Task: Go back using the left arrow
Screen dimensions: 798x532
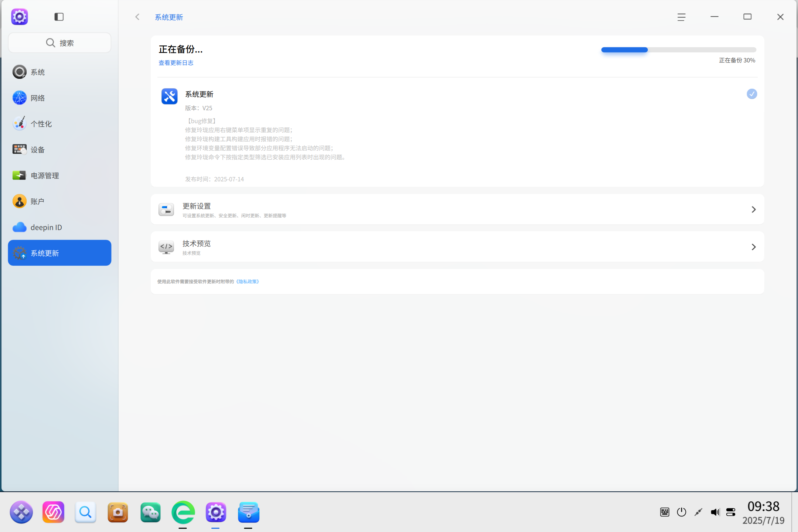Action: [137, 17]
